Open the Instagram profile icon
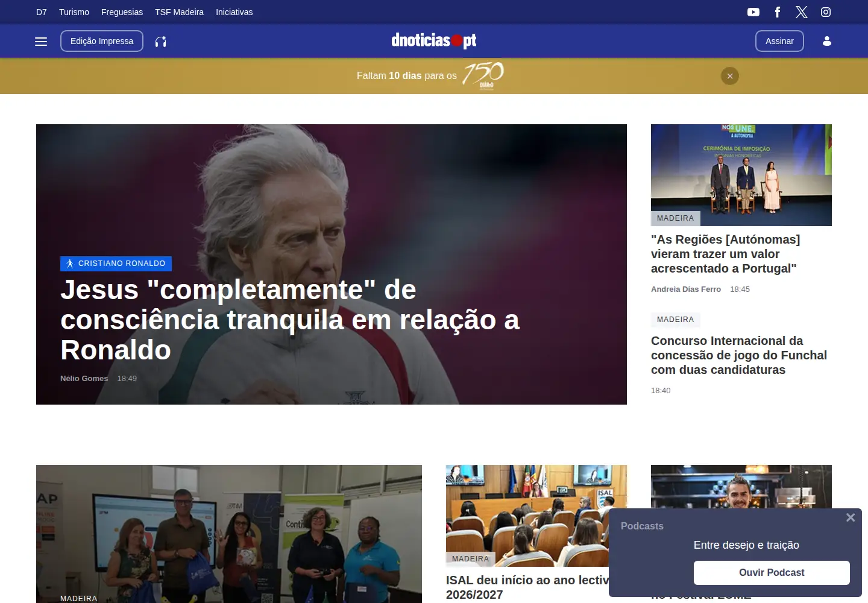868x603 pixels. point(826,12)
